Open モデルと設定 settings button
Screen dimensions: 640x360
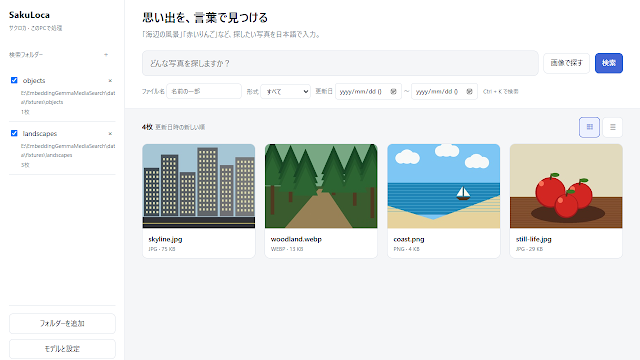[62, 349]
